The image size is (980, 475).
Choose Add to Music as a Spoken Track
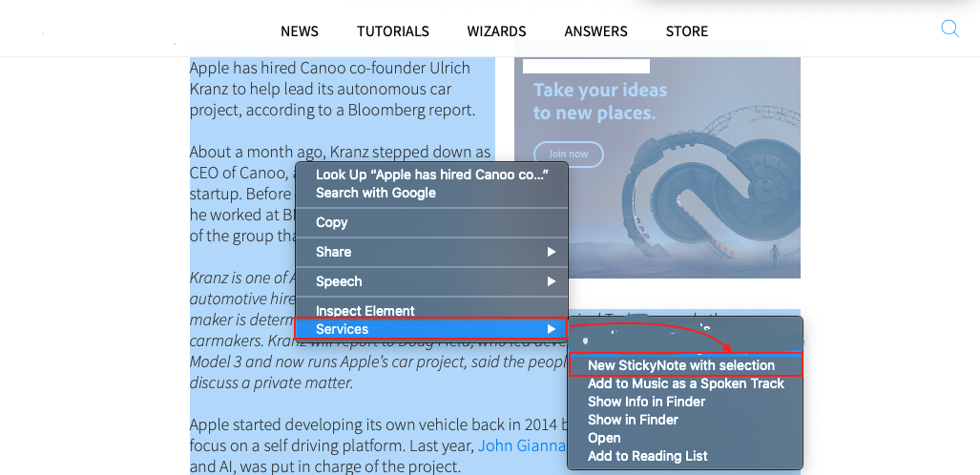686,383
